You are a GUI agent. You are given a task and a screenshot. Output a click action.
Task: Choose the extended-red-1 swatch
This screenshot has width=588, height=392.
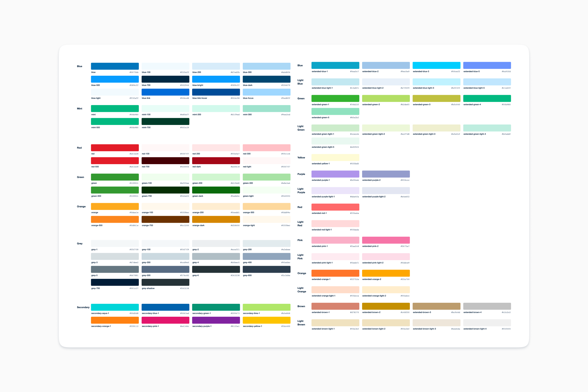[335, 207]
